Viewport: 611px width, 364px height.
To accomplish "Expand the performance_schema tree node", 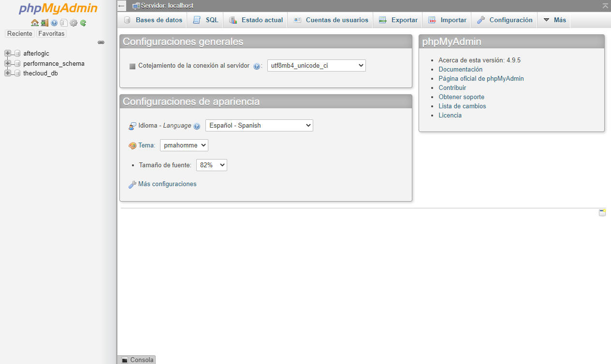I will pyautogui.click(x=7, y=63).
